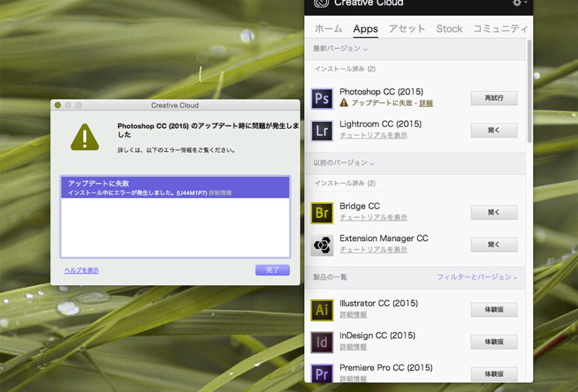Click the warning icon under Photoshop CC (2015)
Image resolution: width=578 pixels, height=392 pixels.
[343, 103]
